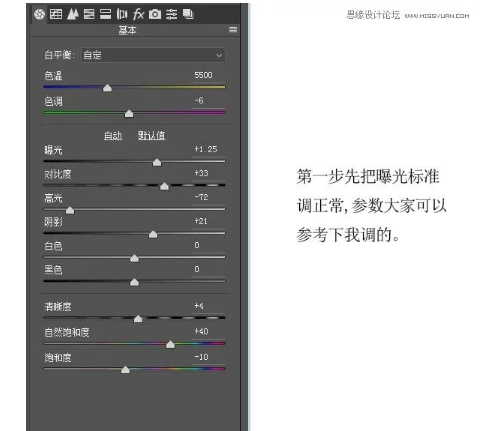Screen dimensions: 495x431
Task: Open the Tone Curve tab icon
Action: point(56,14)
